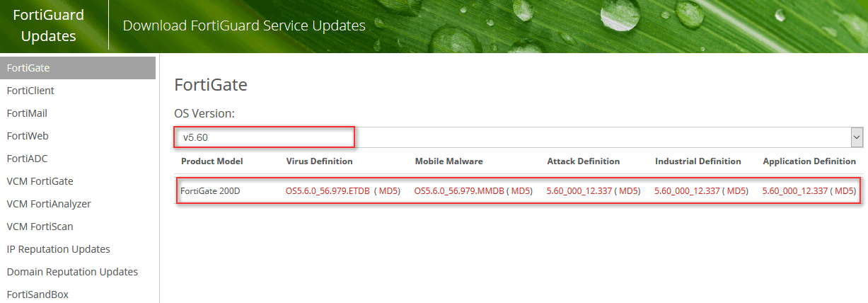Download OS5.6.0_56.979.ETDB virus definition
This screenshot has width=868, height=303.
click(328, 191)
